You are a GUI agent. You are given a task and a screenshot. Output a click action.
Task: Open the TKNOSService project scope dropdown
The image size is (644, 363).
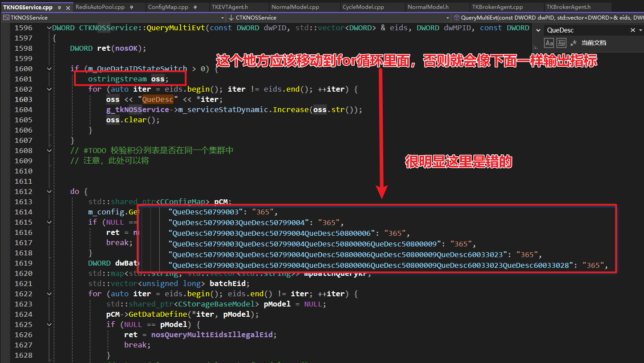point(223,18)
